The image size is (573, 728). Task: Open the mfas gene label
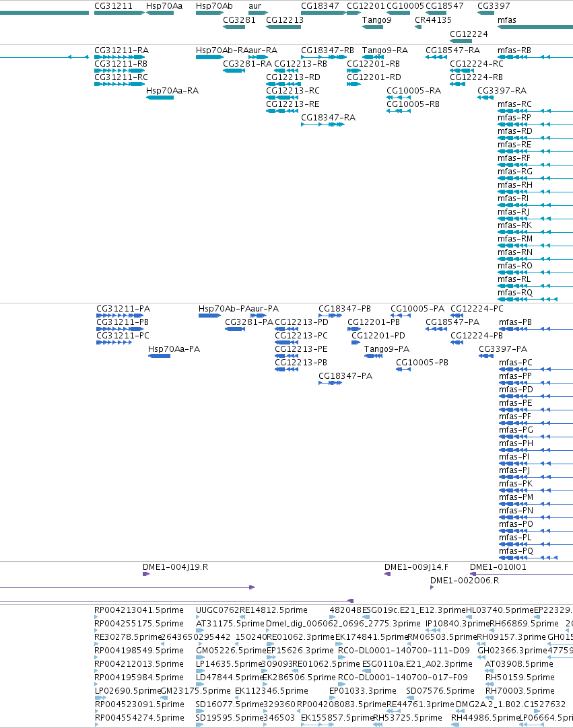point(506,20)
